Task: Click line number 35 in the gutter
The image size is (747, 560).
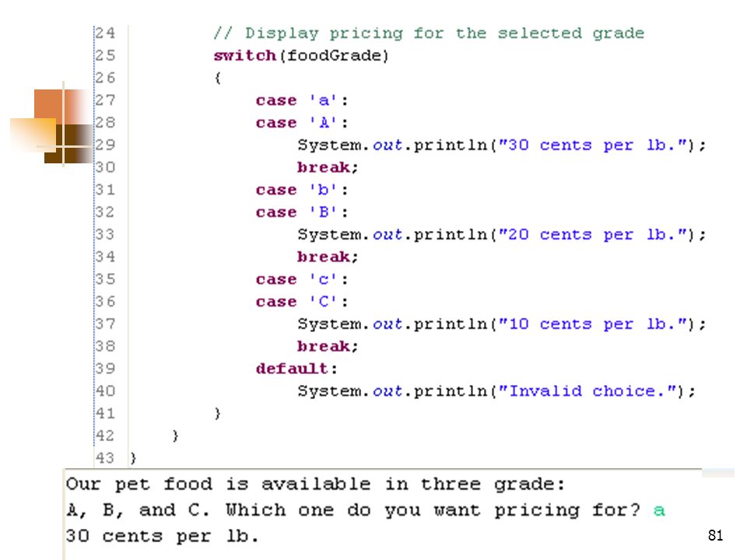Action: pyautogui.click(x=105, y=279)
